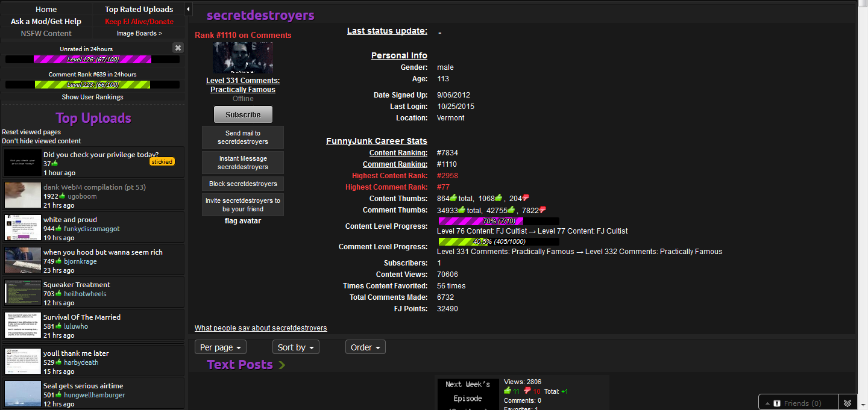868x410 pixels.
Task: Open the 'white and proud' upload thumbnail
Action: pyautogui.click(x=23, y=228)
